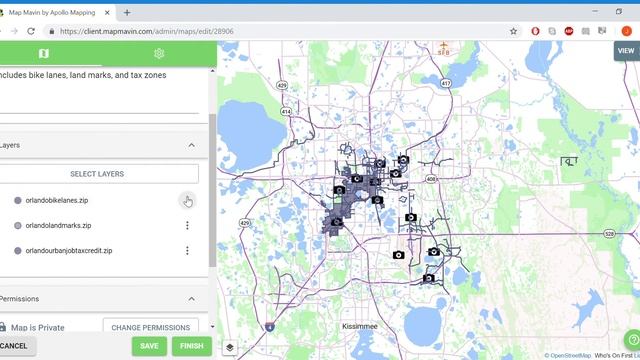
Task: Open the settings gear tab
Action: click(x=159, y=53)
